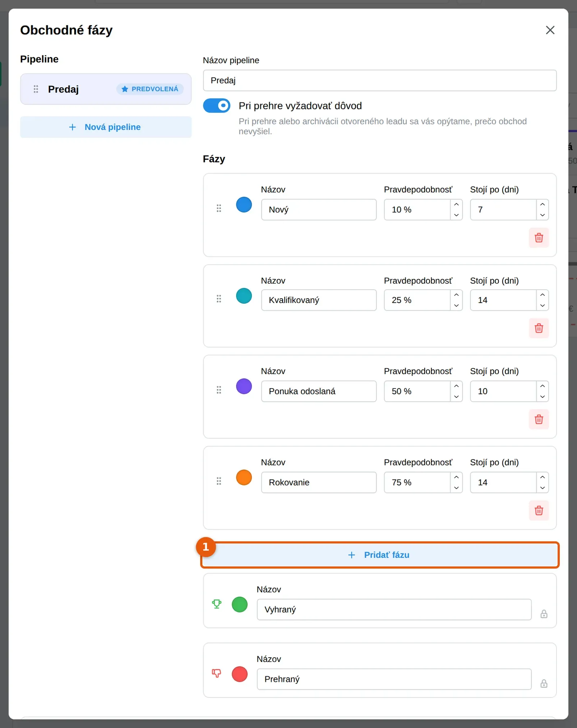The height and width of the screenshot is (728, 577).
Task: Click the trophy icon next to Vyhraný
Action: [216, 604]
